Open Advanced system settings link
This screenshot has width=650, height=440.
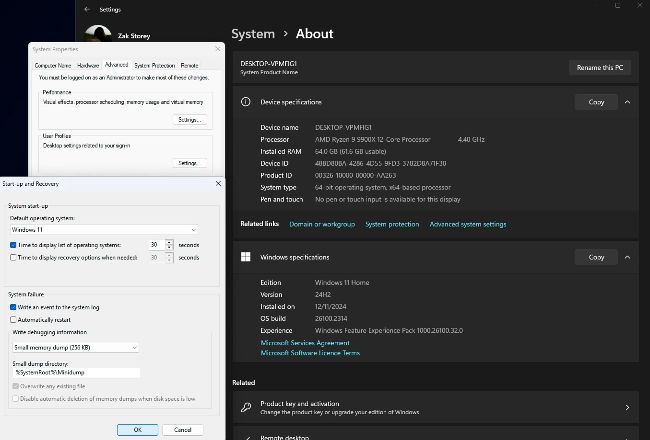(x=468, y=224)
